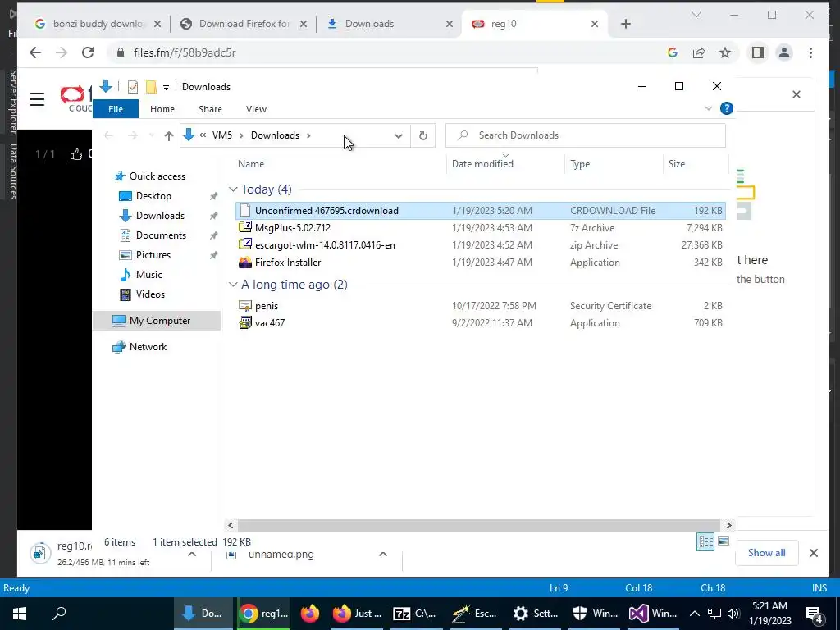The height and width of the screenshot is (630, 840).
Task: Open Videos in the navigation pane
Action: (x=150, y=294)
